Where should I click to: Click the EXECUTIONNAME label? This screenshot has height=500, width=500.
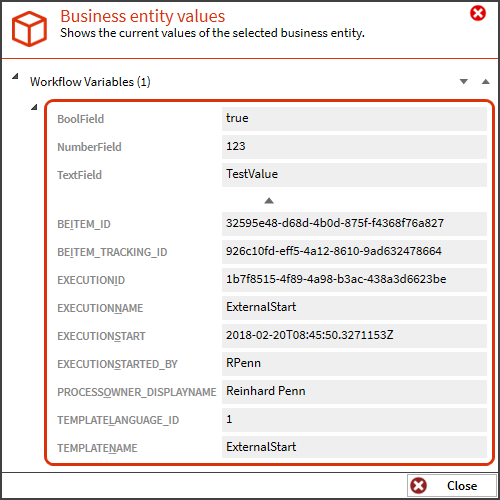[x=100, y=308]
